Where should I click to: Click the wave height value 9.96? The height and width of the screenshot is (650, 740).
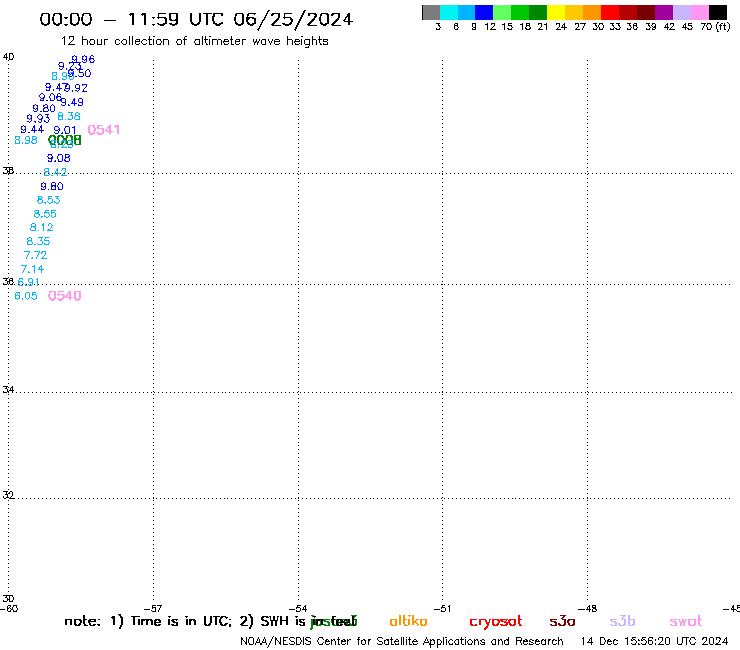[x=84, y=59]
